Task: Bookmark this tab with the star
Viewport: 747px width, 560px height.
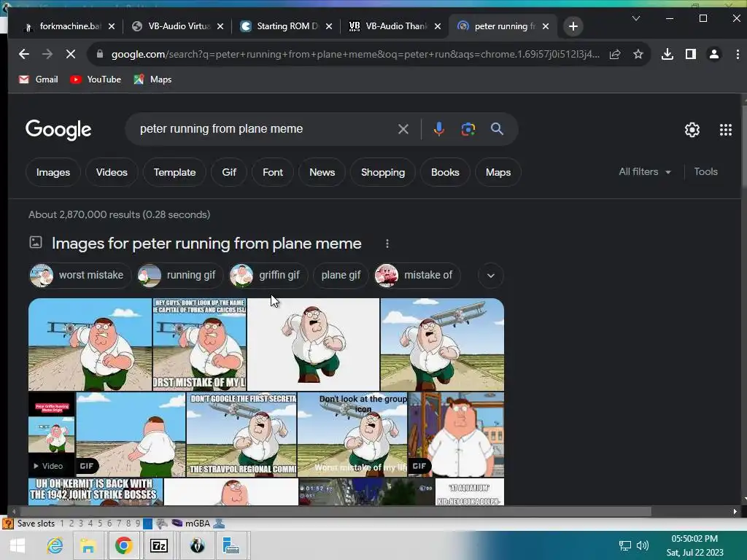Action: coord(638,54)
